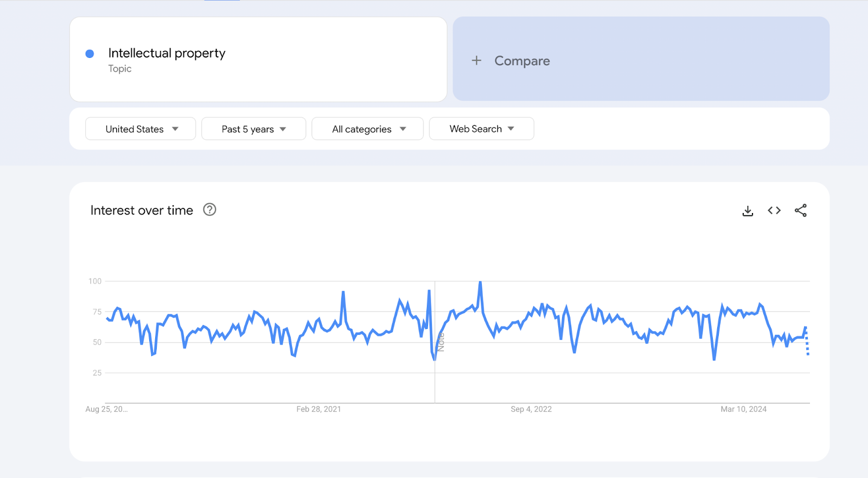Open the All categories dropdown
The image size is (868, 478).
coord(367,128)
